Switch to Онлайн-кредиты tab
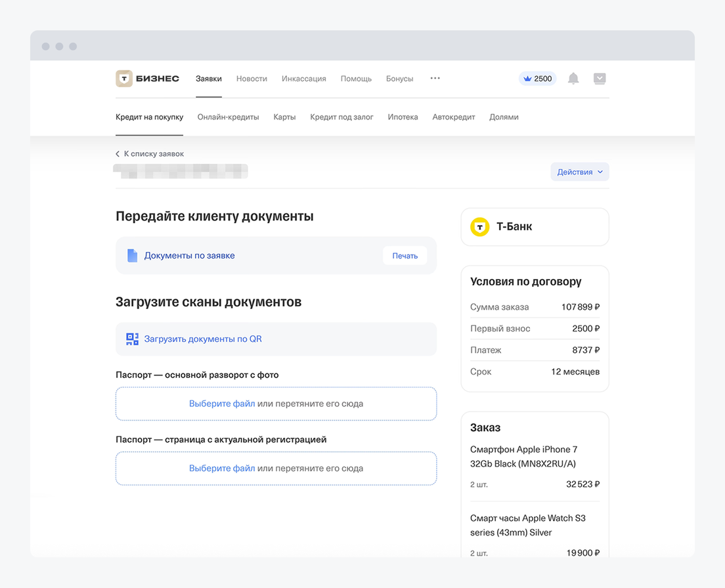This screenshot has width=725, height=588. [x=228, y=117]
